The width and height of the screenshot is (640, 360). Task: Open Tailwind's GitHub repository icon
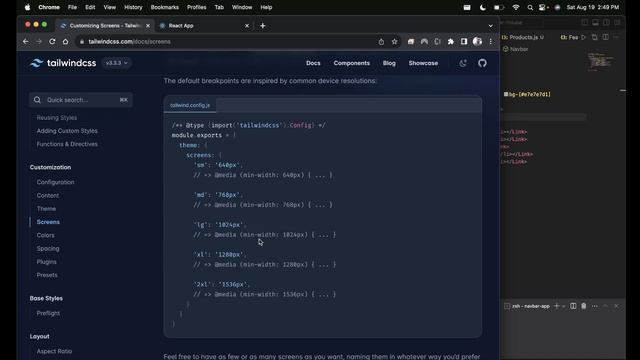coord(482,63)
